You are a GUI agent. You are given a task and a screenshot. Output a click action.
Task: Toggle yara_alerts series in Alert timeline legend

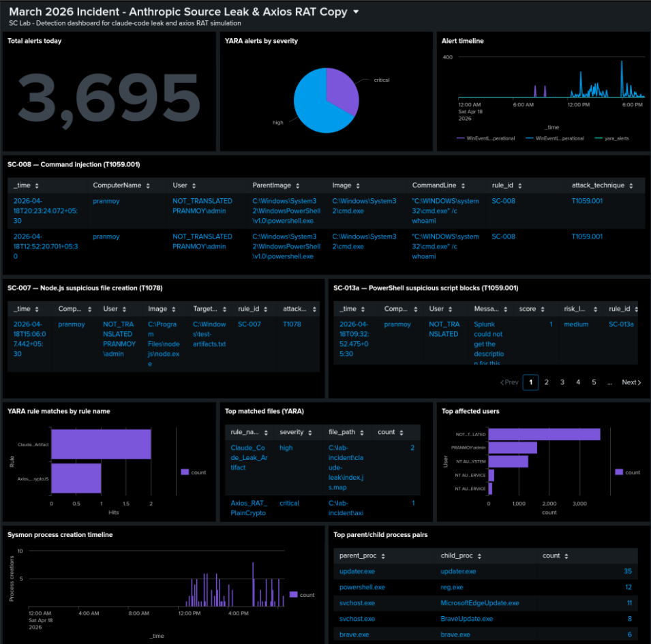click(x=611, y=138)
